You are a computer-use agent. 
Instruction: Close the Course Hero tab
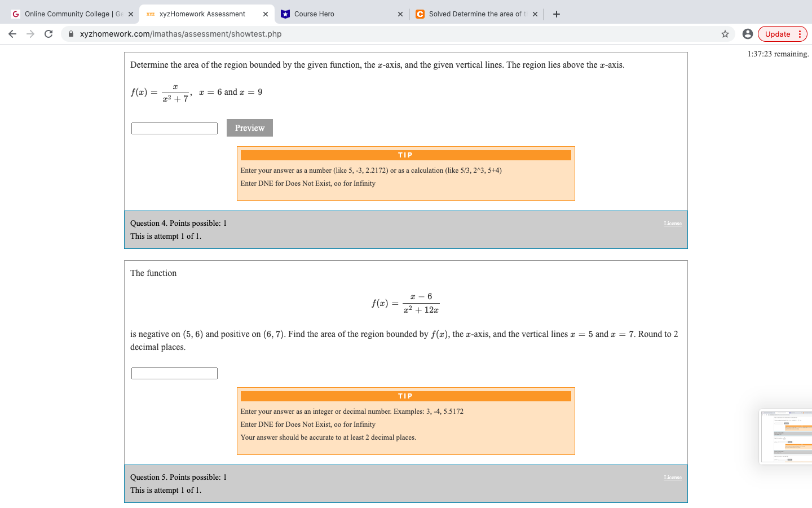click(400, 14)
